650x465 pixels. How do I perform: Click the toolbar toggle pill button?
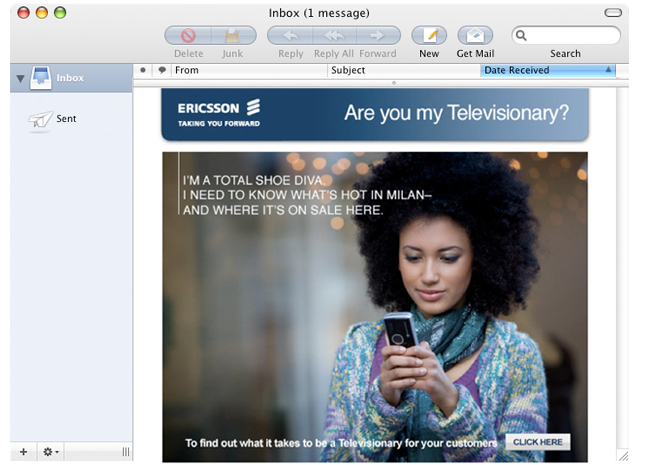click(x=613, y=13)
